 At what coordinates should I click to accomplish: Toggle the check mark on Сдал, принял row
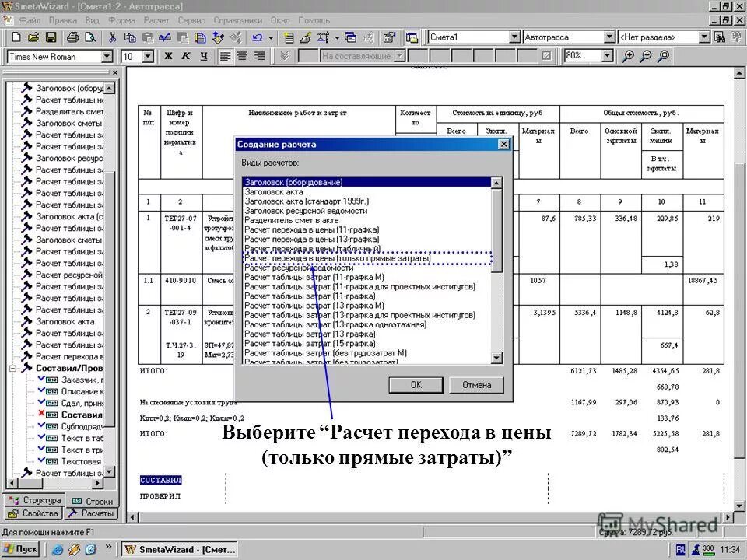click(41, 403)
